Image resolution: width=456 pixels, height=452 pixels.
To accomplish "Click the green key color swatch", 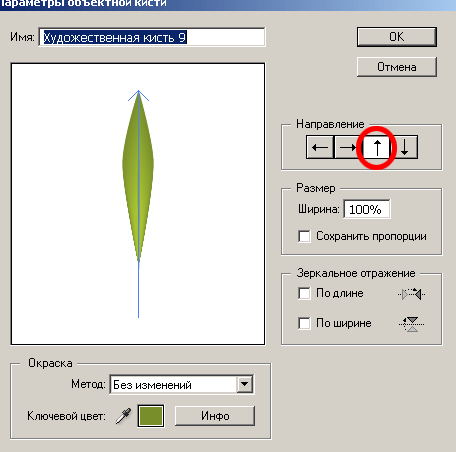I will tap(151, 416).
